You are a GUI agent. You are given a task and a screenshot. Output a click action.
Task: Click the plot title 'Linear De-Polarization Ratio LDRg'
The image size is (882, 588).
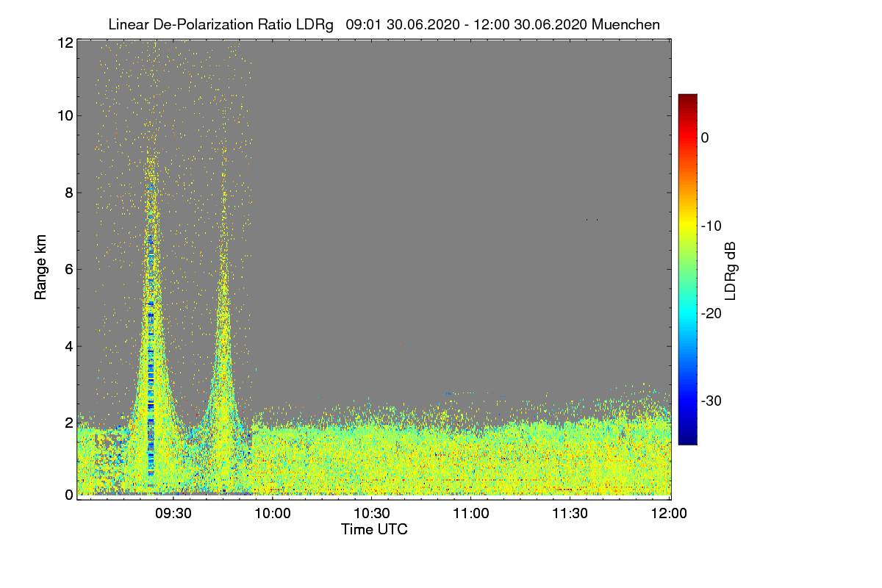coord(222,24)
